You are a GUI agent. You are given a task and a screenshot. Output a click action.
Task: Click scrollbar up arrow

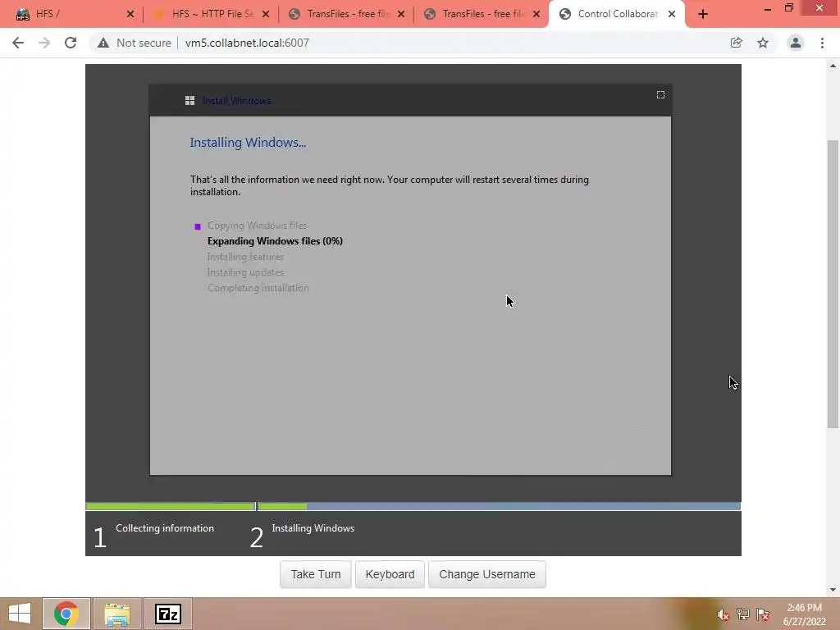tap(833, 66)
